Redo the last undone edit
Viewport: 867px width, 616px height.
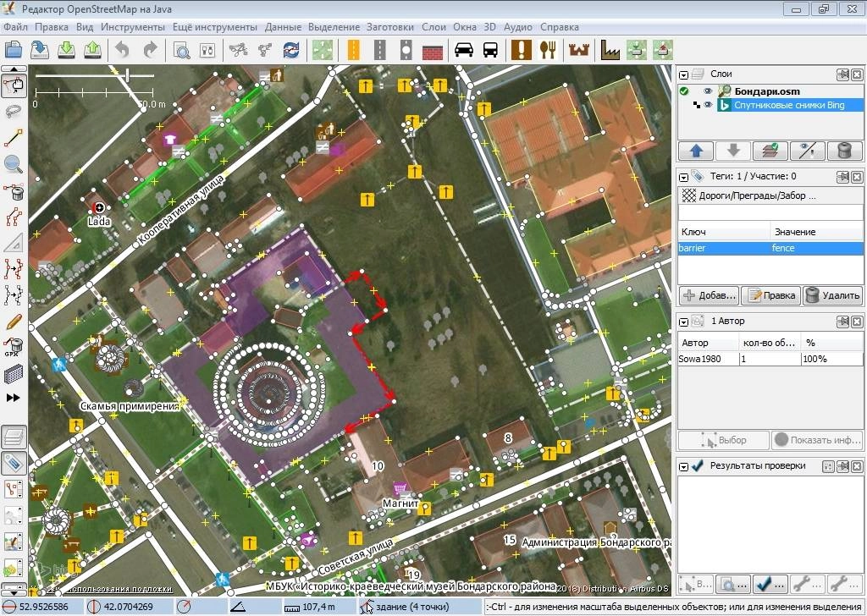150,50
